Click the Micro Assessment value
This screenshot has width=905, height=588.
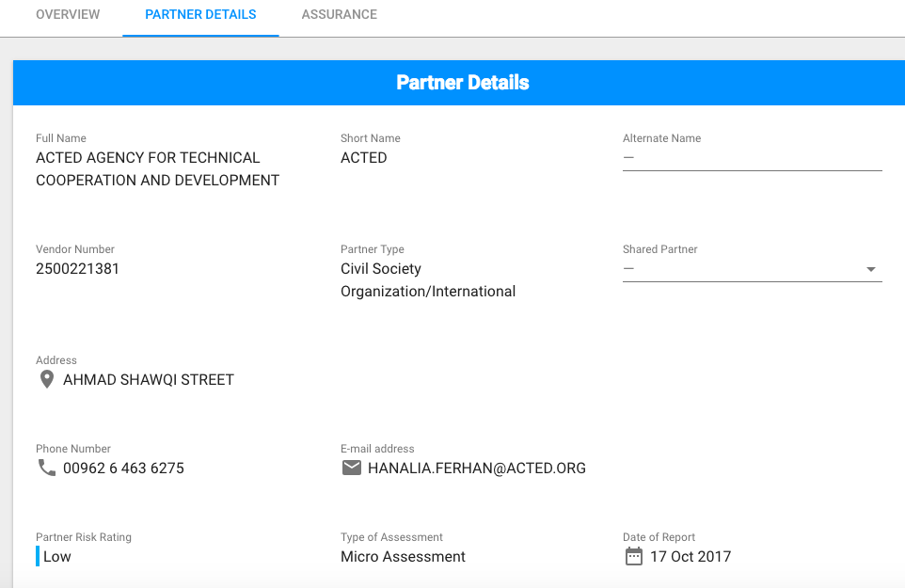[x=403, y=556]
